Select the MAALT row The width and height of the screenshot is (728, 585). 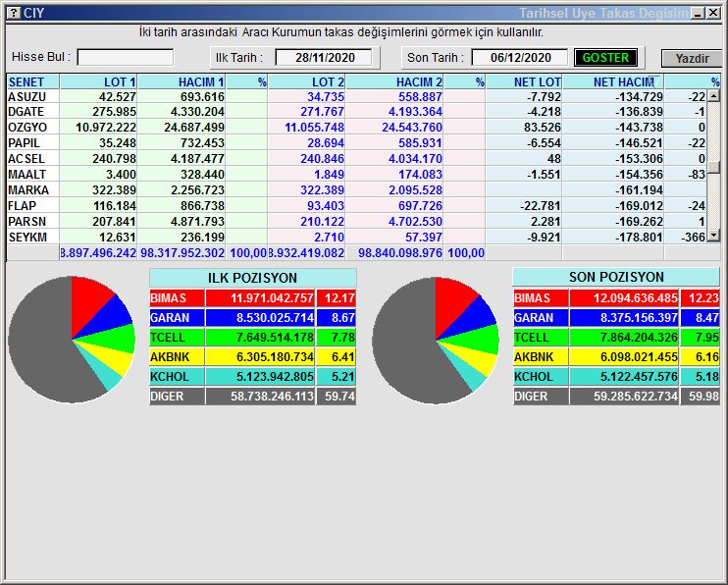(356, 175)
